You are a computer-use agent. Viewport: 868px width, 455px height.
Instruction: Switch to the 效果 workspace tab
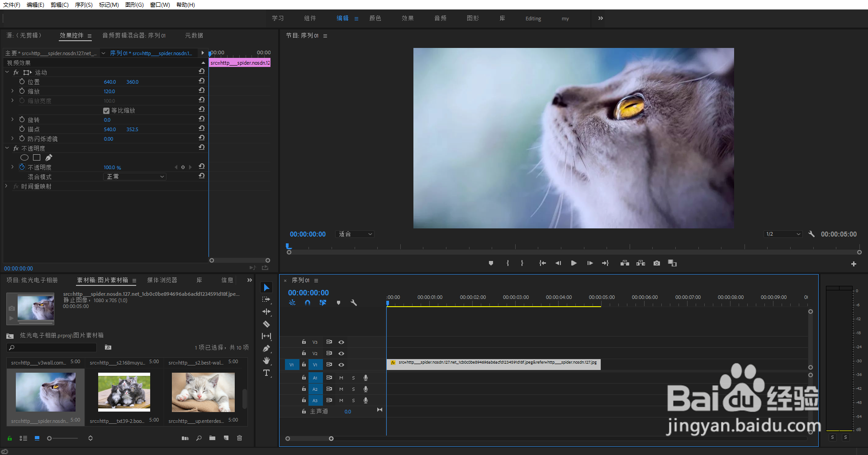click(408, 18)
